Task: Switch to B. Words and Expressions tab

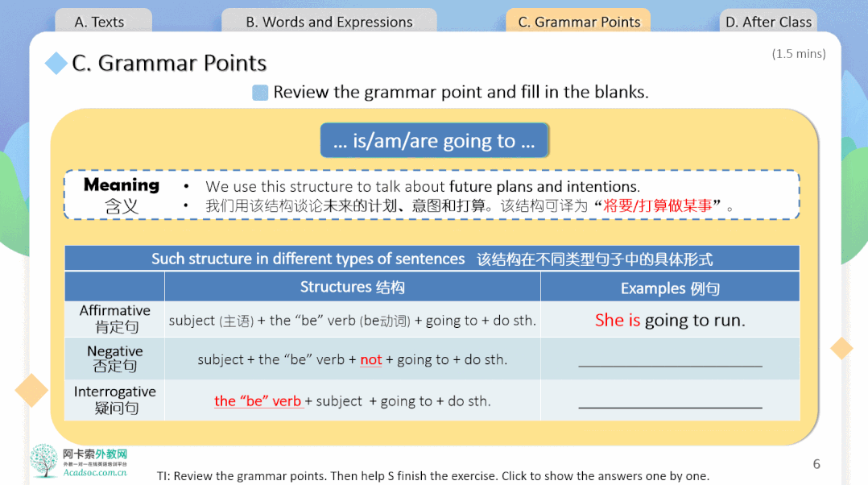Action: point(329,21)
